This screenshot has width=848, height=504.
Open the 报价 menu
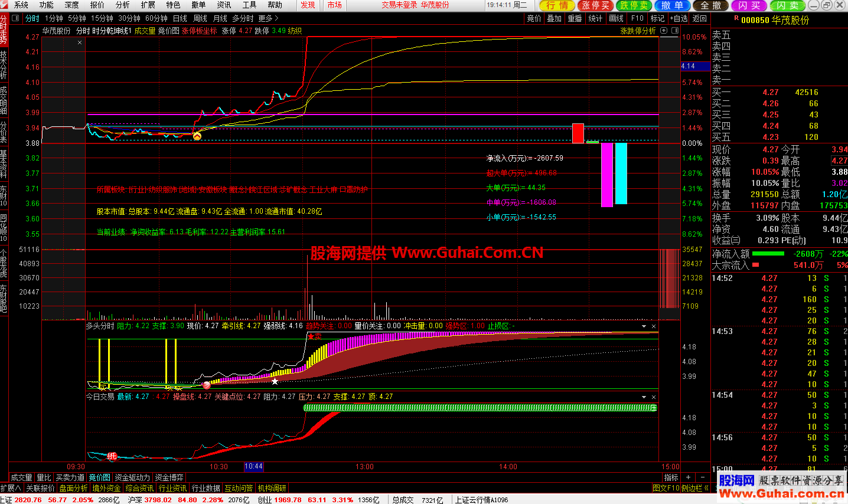tap(97, 5)
